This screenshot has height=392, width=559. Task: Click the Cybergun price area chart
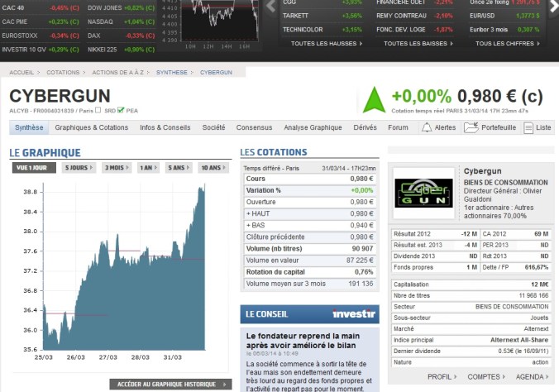(x=124, y=267)
